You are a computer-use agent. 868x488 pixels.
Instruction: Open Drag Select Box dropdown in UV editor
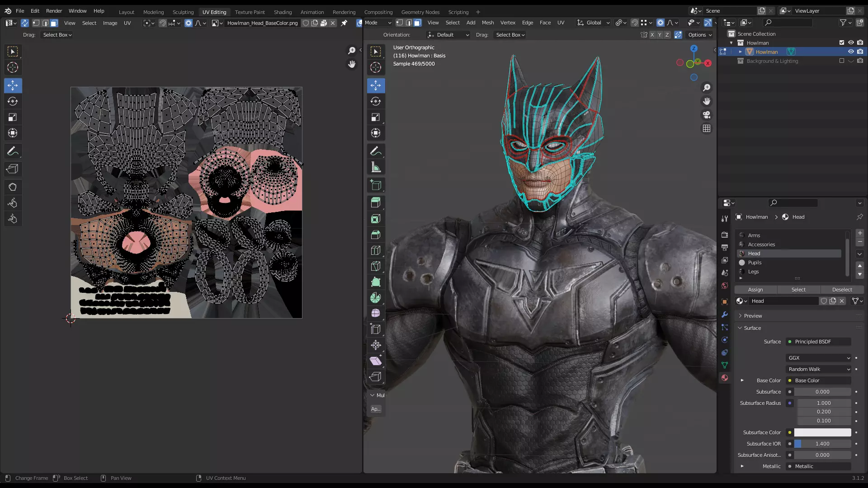57,35
